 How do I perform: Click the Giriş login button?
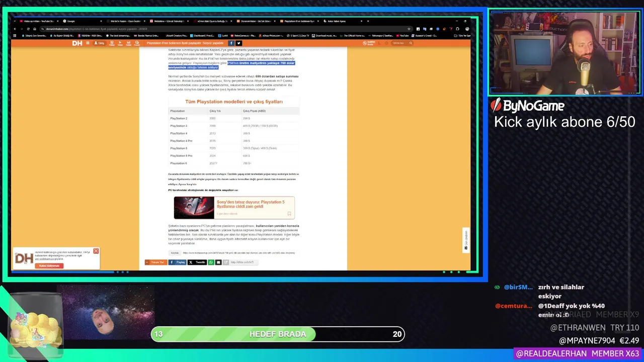click(x=99, y=43)
